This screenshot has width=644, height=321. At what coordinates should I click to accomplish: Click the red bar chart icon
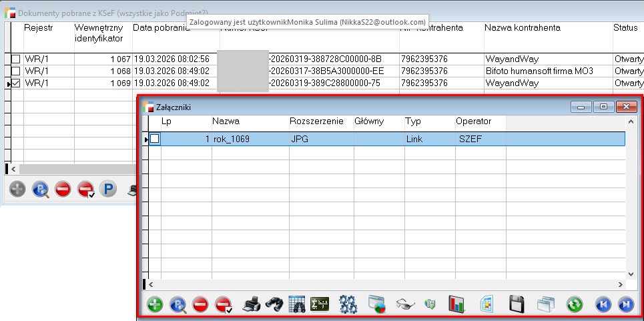(456, 304)
